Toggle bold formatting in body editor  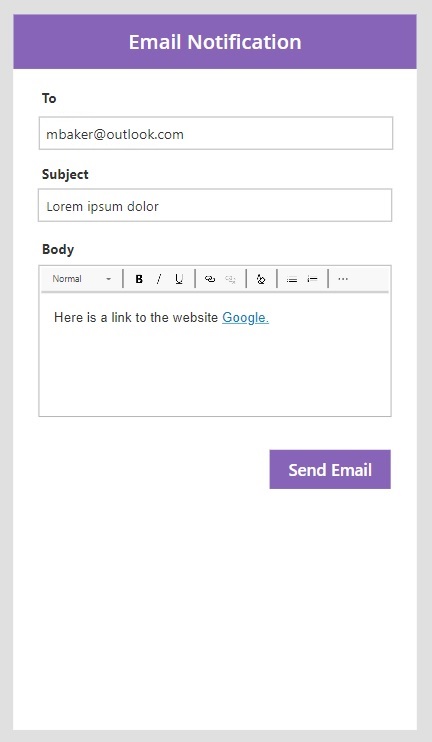point(139,279)
